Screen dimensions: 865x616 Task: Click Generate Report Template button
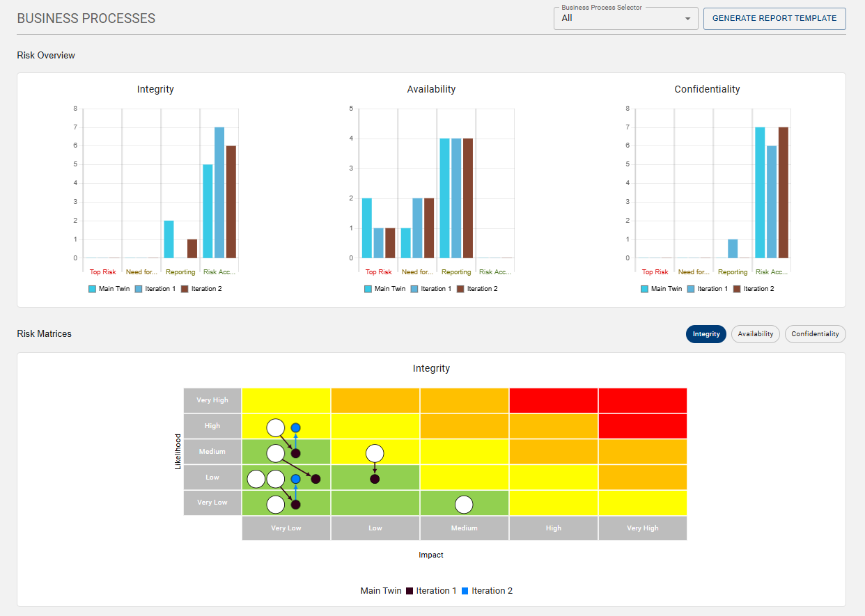tap(774, 19)
